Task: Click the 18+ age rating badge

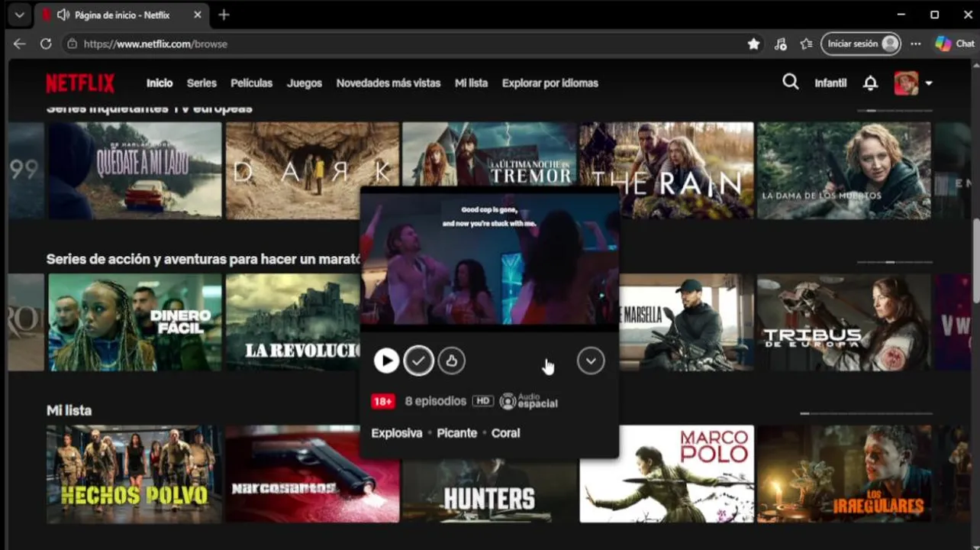Action: 383,401
